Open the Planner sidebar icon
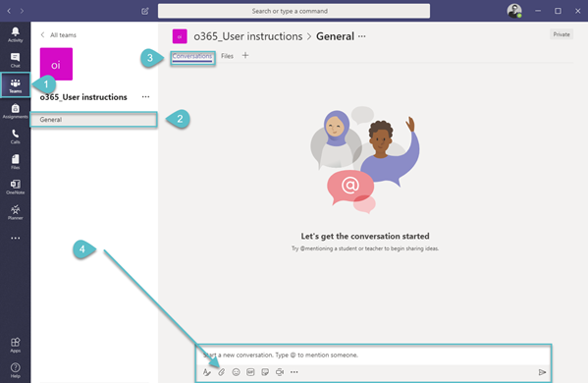This screenshot has width=588, height=383. 15,212
